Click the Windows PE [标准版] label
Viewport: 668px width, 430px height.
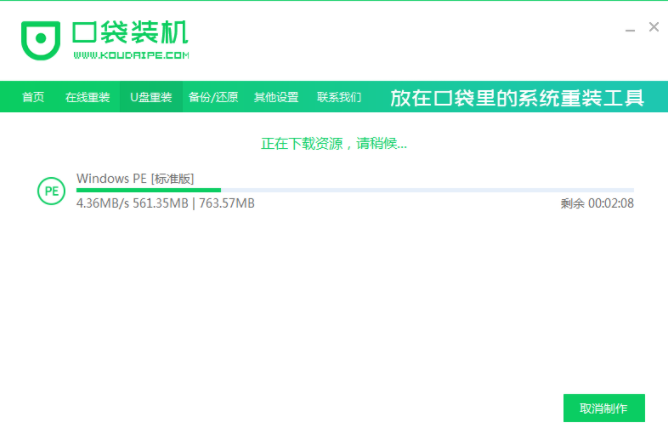(x=135, y=178)
